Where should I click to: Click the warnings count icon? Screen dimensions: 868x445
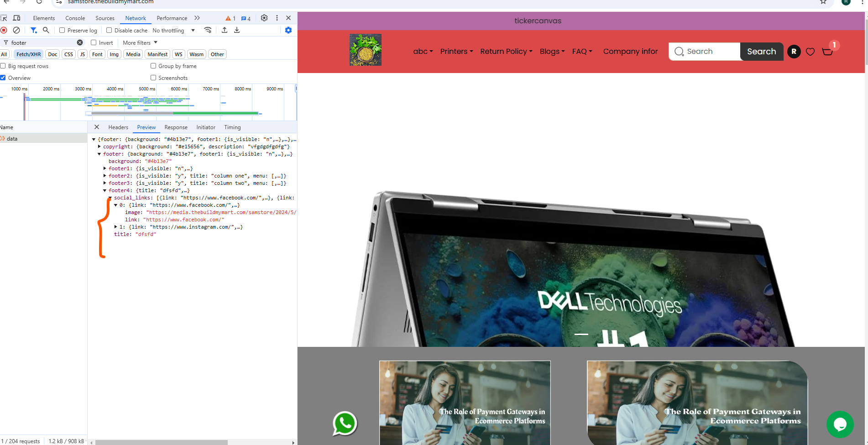point(230,18)
